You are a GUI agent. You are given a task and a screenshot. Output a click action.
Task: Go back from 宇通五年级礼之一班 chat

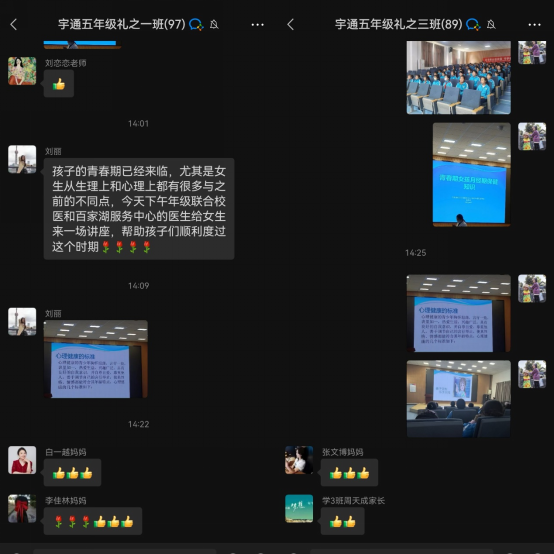(x=14, y=24)
